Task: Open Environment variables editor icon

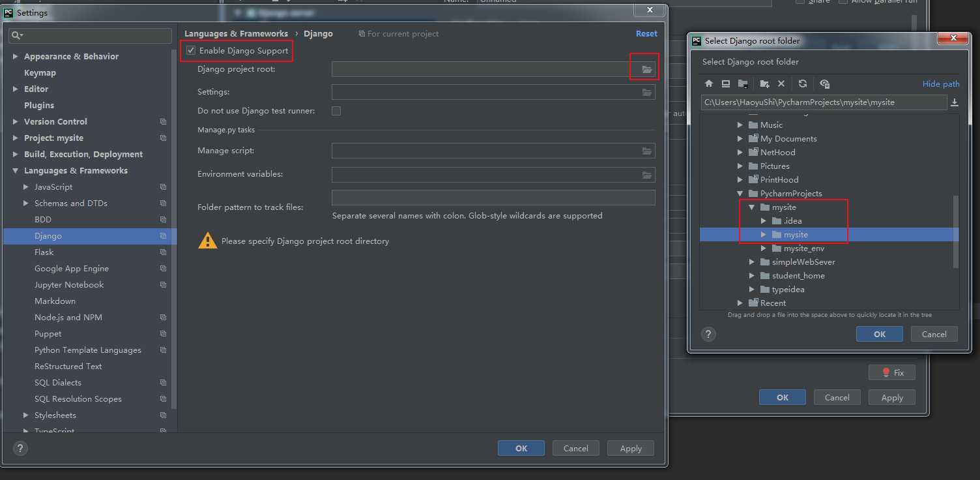Action: [646, 175]
